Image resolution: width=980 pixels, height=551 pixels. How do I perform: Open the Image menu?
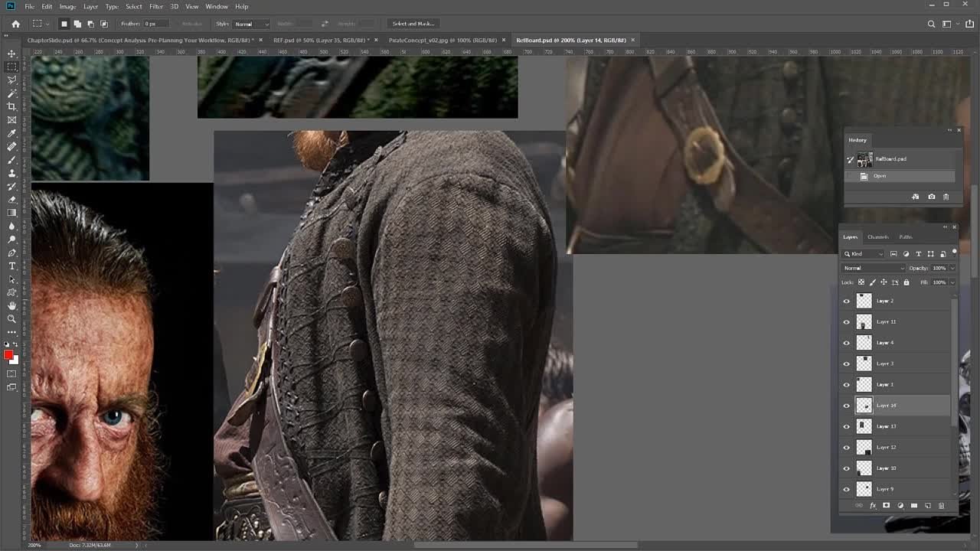pos(67,6)
